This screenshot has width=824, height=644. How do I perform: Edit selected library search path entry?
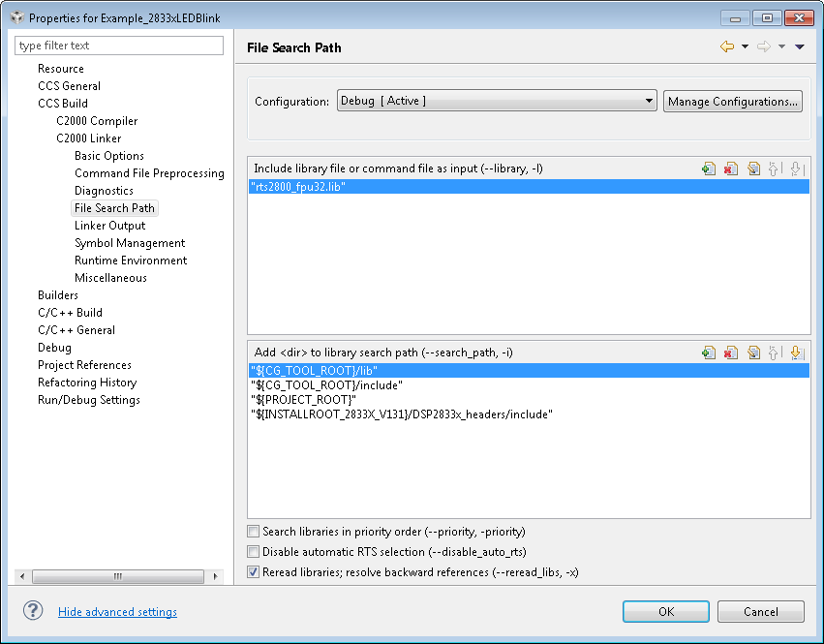(x=753, y=353)
